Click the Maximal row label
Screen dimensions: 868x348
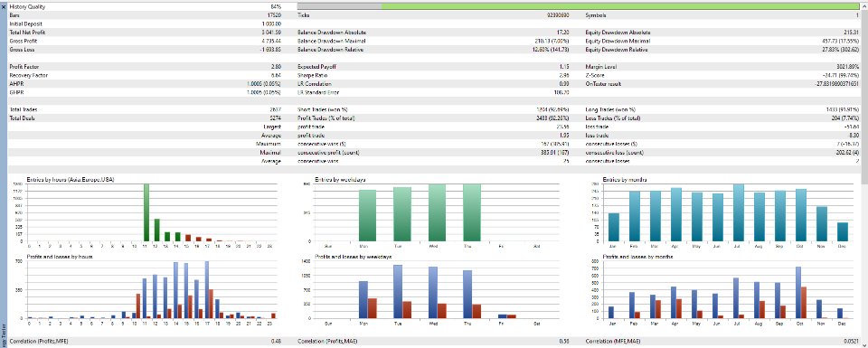pos(270,152)
